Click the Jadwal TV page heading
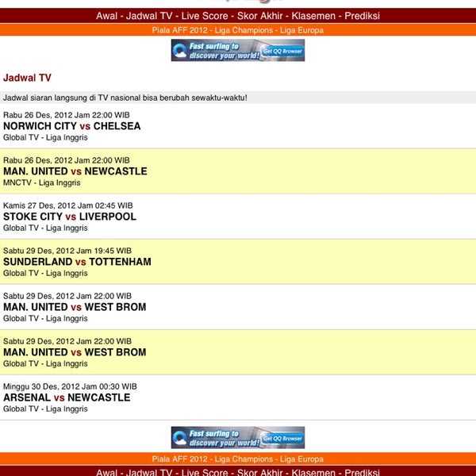 point(27,78)
